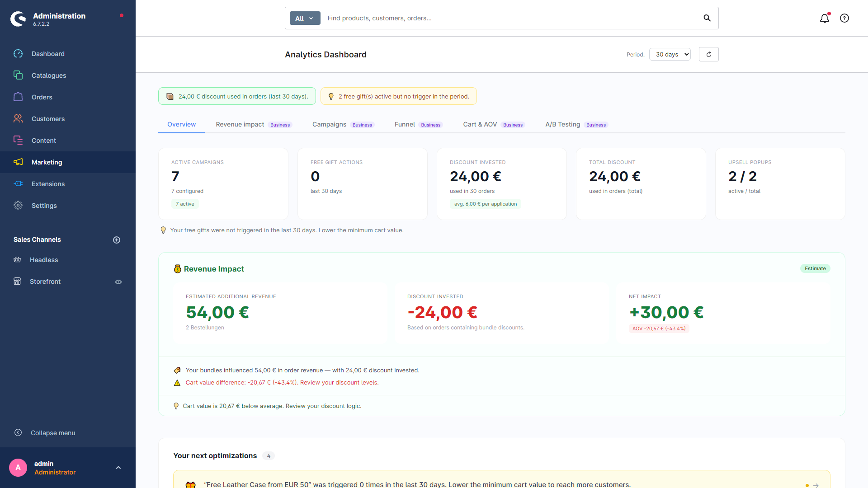Open the Cart & AOV tab

[x=494, y=124]
